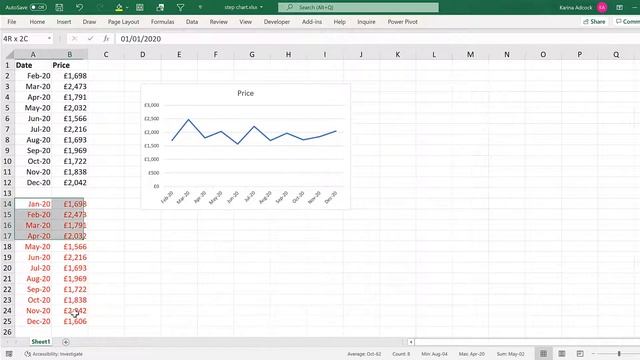Click the horizontal scrollbar left arrow
This screenshot has width=640, height=360.
click(x=411, y=342)
